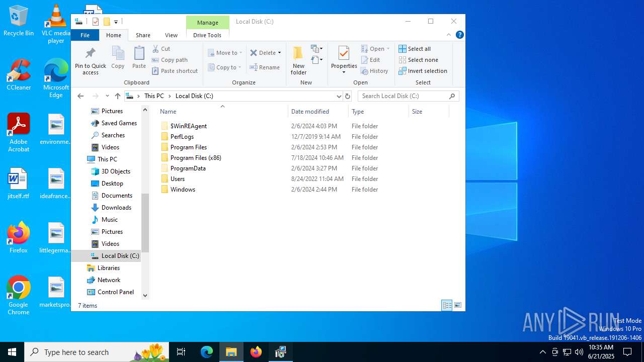Click the Copy ribbon button
This screenshot has height=362, width=644.
[118, 57]
